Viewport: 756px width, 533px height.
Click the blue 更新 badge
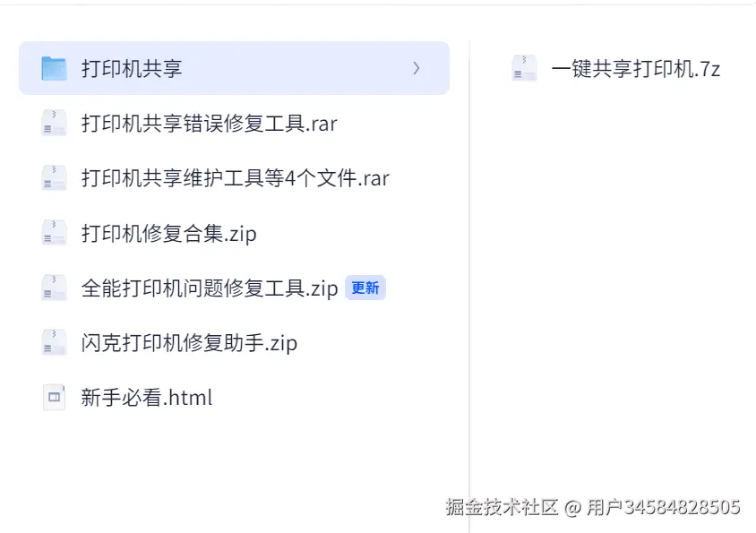365,288
